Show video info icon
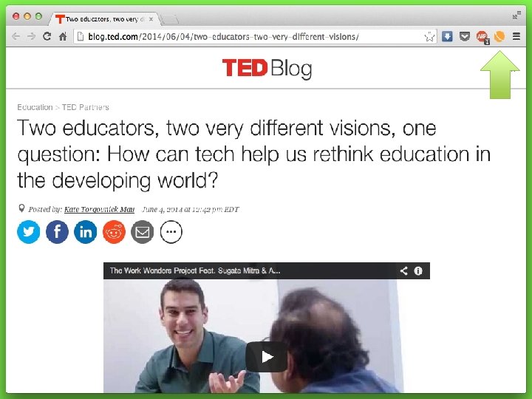The height and width of the screenshot is (399, 532). (418, 270)
